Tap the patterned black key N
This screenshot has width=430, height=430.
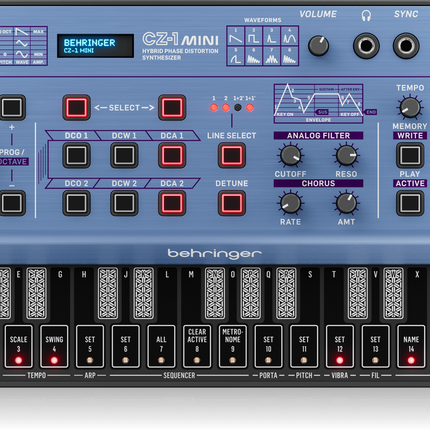(x=215, y=292)
